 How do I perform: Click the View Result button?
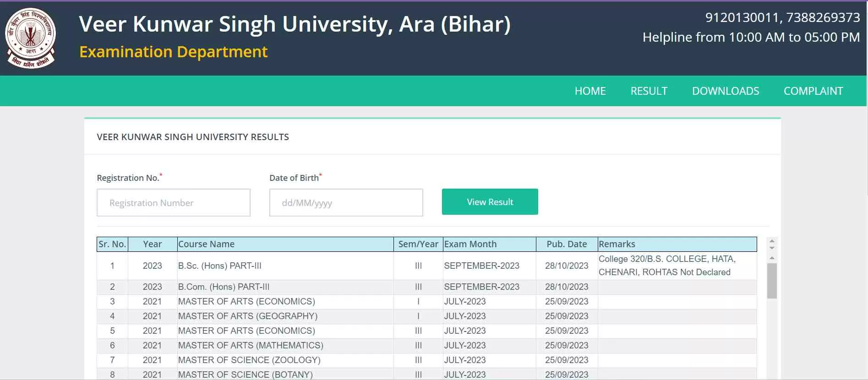490,201
